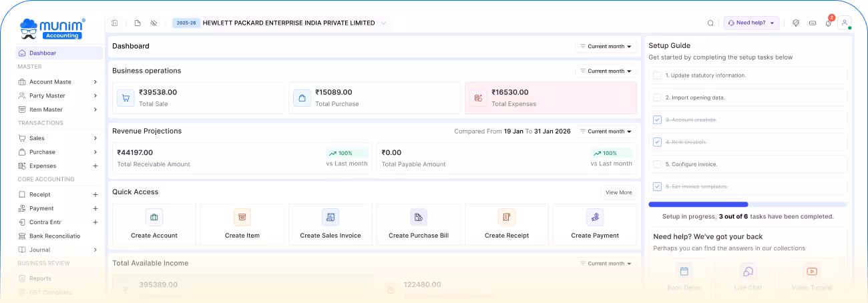Click the ₹39538.00 Total Sale value
This screenshot has height=303, width=868.
coord(158,92)
